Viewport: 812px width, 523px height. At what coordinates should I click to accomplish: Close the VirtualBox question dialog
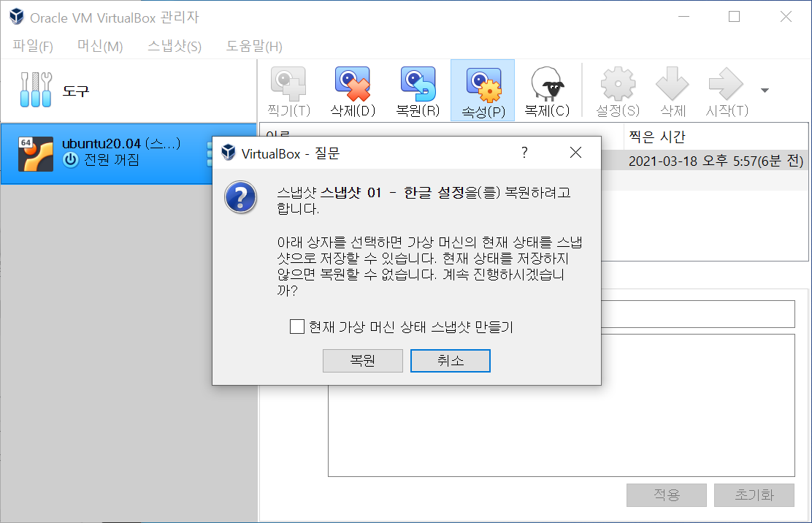[575, 153]
